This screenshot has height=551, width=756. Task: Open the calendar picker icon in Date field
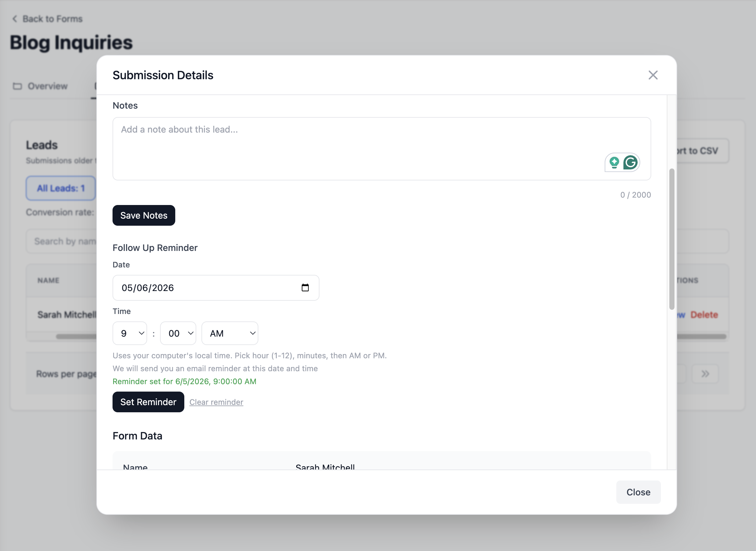point(305,287)
